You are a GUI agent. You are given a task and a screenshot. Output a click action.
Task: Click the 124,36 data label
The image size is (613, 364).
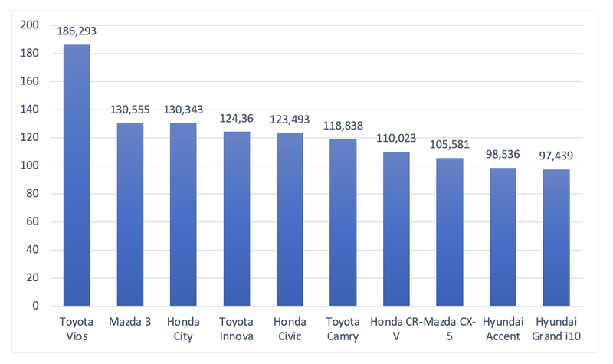[x=236, y=119]
